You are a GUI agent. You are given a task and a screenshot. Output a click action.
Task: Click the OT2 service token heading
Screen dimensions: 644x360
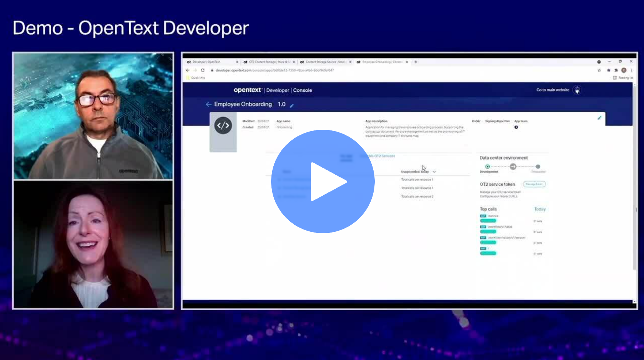pos(497,184)
